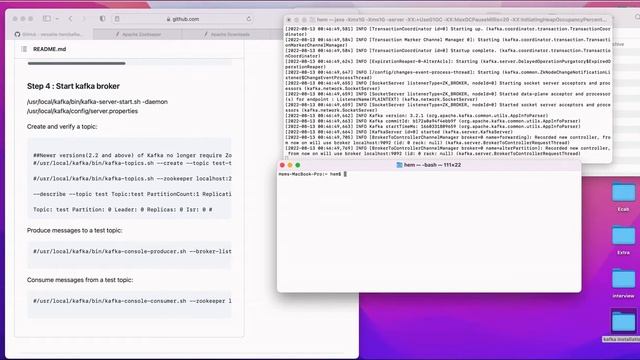Close the Safari window with the red button
Viewport: 640px width, 360px height.
tap(15, 19)
